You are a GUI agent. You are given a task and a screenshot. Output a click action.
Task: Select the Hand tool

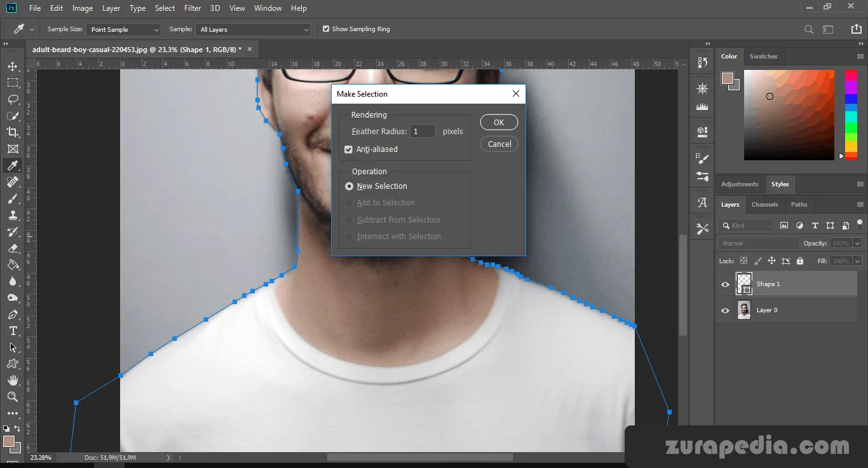click(13, 380)
